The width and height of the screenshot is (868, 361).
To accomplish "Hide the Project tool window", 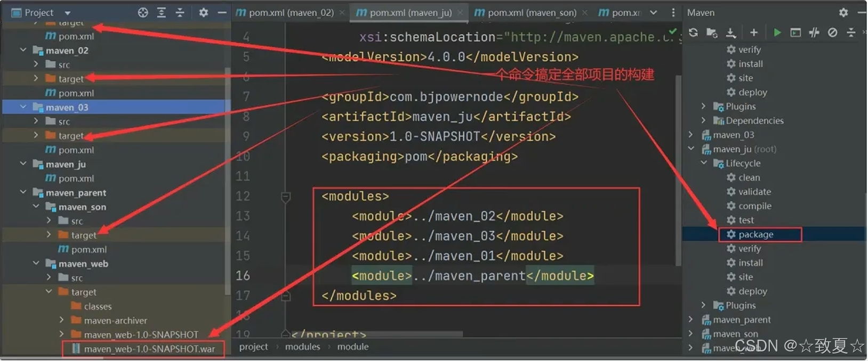I will (x=222, y=12).
